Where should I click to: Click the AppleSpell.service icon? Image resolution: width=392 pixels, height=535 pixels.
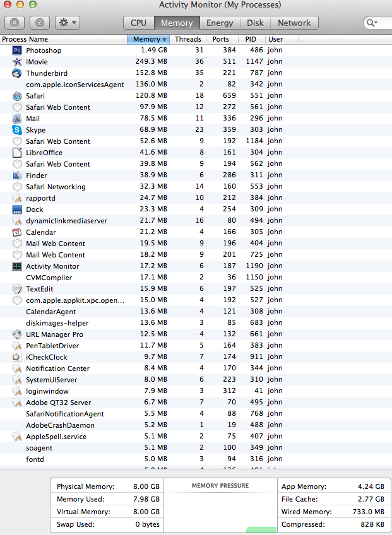(17, 437)
